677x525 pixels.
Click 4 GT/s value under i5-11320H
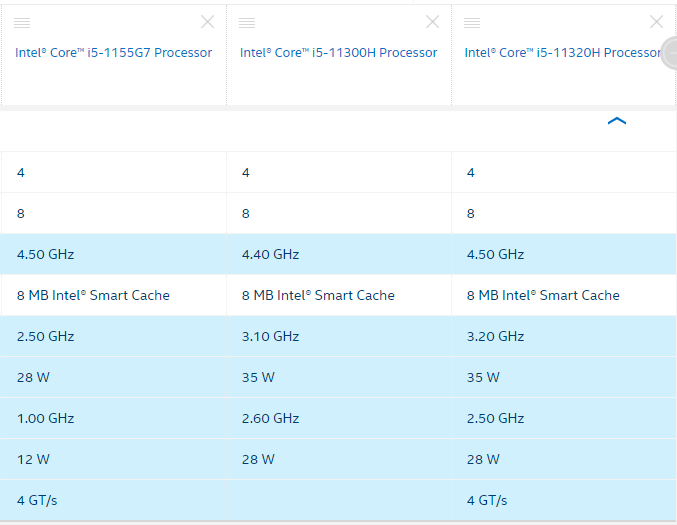click(x=487, y=500)
